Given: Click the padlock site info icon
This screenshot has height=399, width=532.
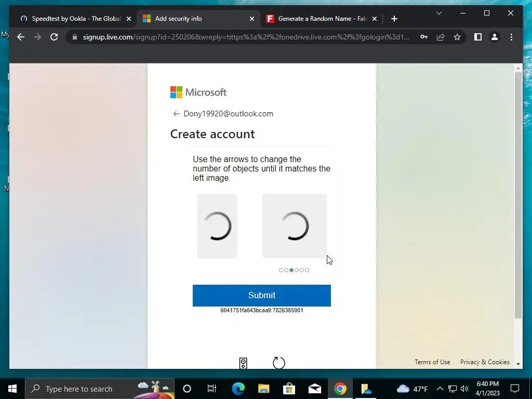Looking at the screenshot, I should [75, 37].
